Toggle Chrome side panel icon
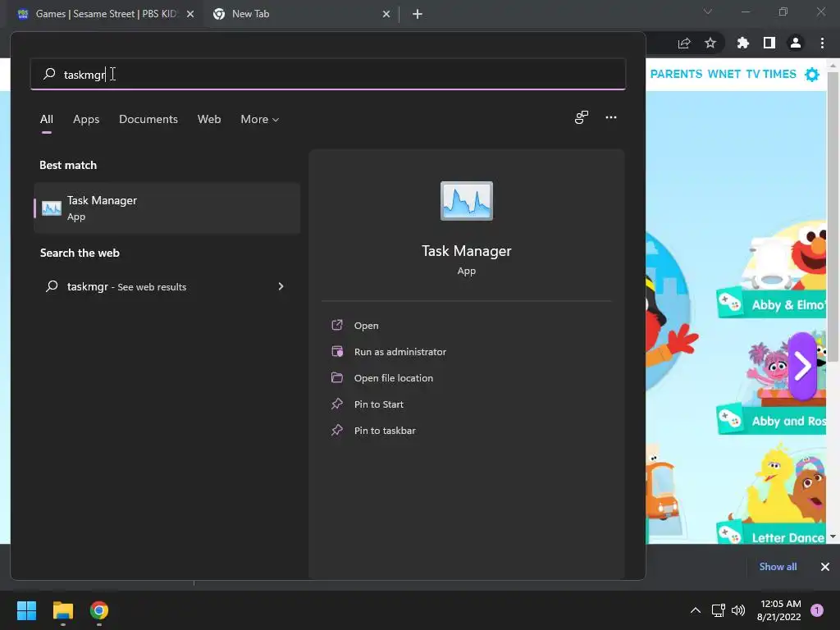Viewport: 840px width, 630px height. pos(769,43)
